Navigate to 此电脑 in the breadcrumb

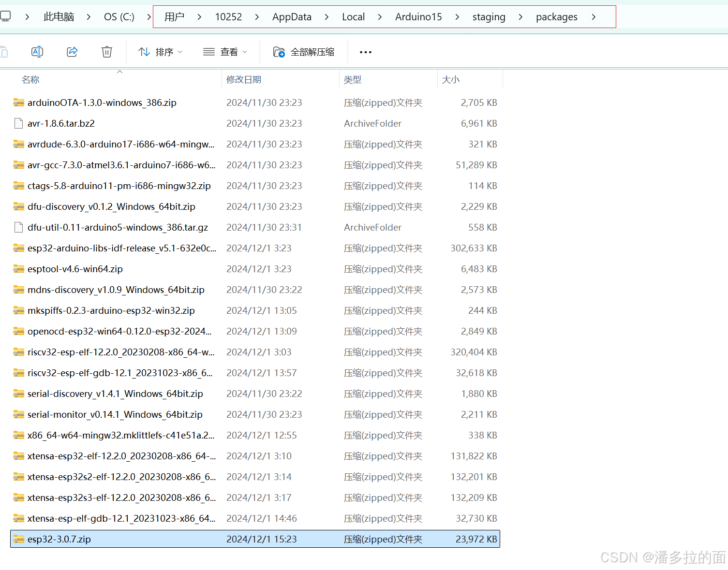tap(59, 17)
